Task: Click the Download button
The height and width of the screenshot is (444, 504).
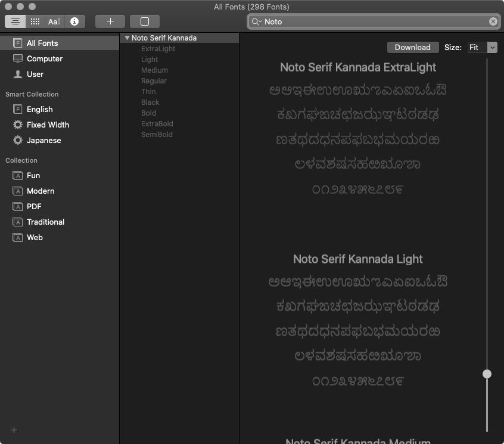Action: point(413,47)
